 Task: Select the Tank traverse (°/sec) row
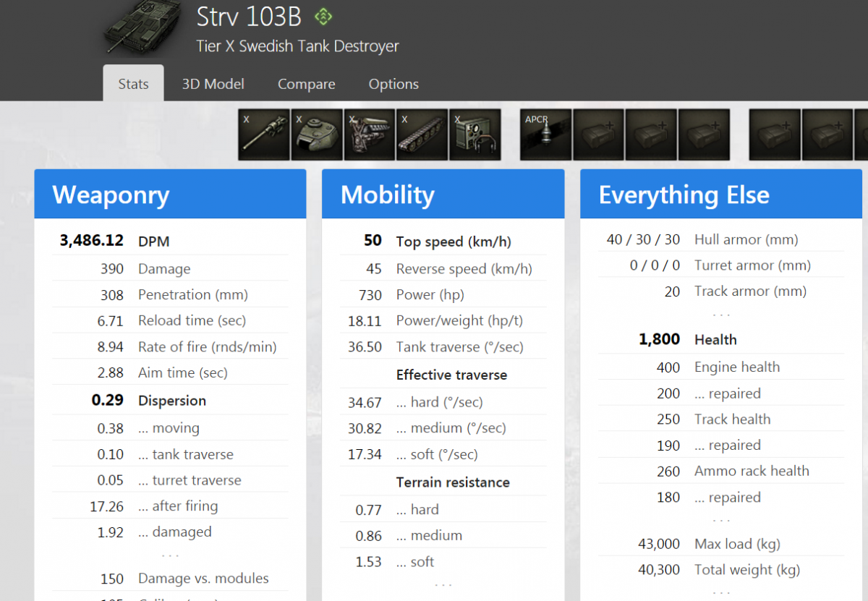(443, 346)
